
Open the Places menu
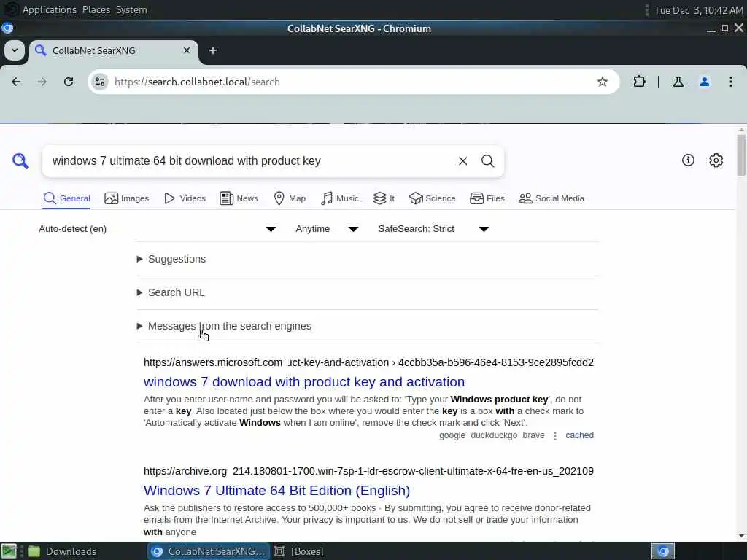(96, 9)
